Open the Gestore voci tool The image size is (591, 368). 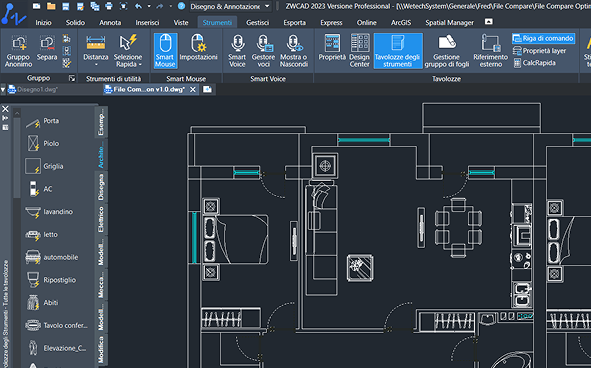[x=263, y=51]
